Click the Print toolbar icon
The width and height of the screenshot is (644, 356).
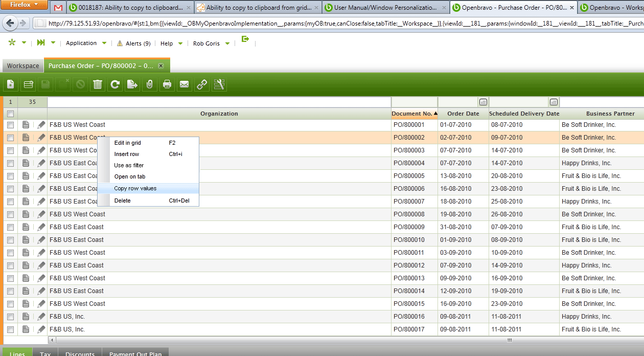[167, 84]
